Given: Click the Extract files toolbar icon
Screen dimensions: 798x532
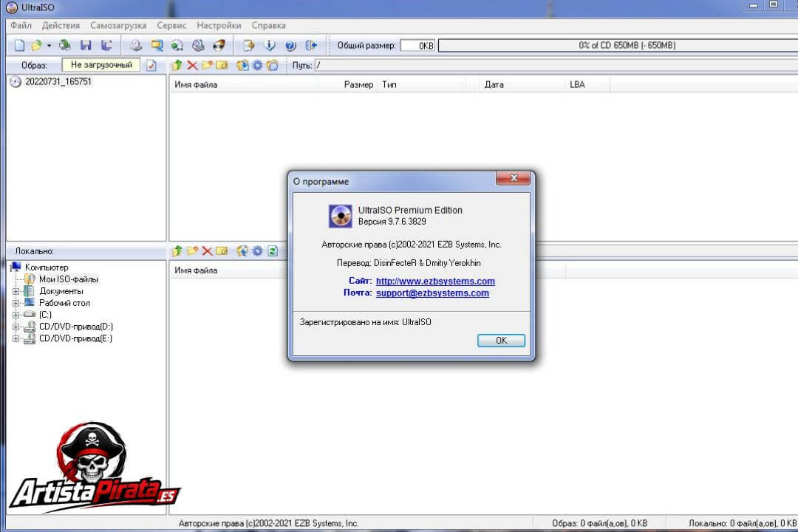Looking at the screenshot, I should (248, 45).
